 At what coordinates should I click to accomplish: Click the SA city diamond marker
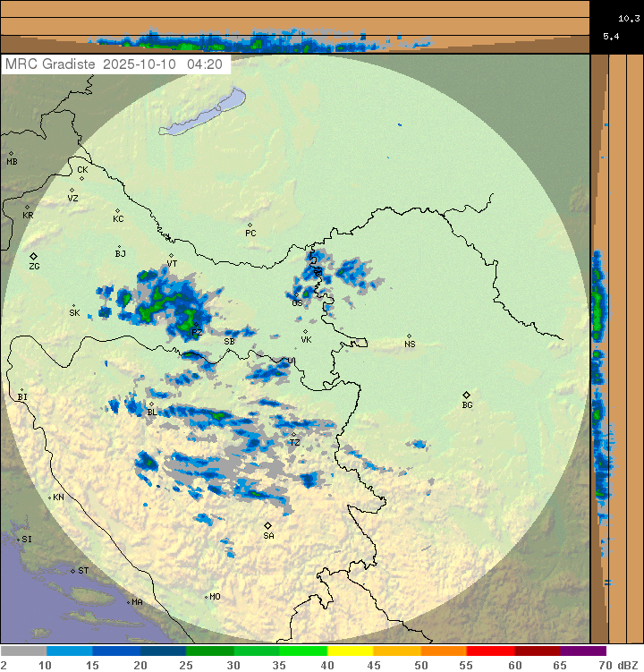point(267,525)
